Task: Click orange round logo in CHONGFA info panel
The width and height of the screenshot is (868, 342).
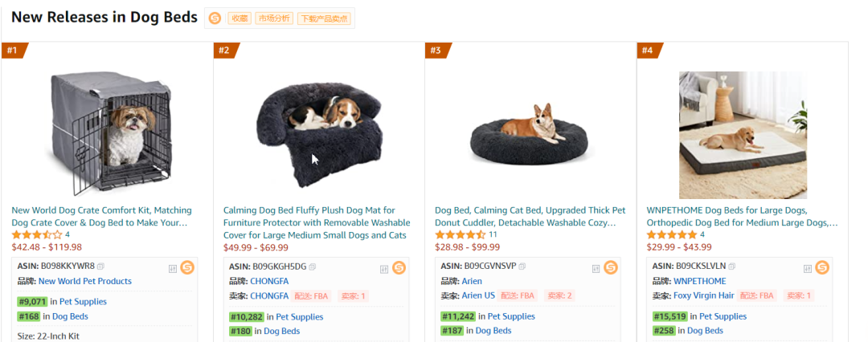Action: 399,267
